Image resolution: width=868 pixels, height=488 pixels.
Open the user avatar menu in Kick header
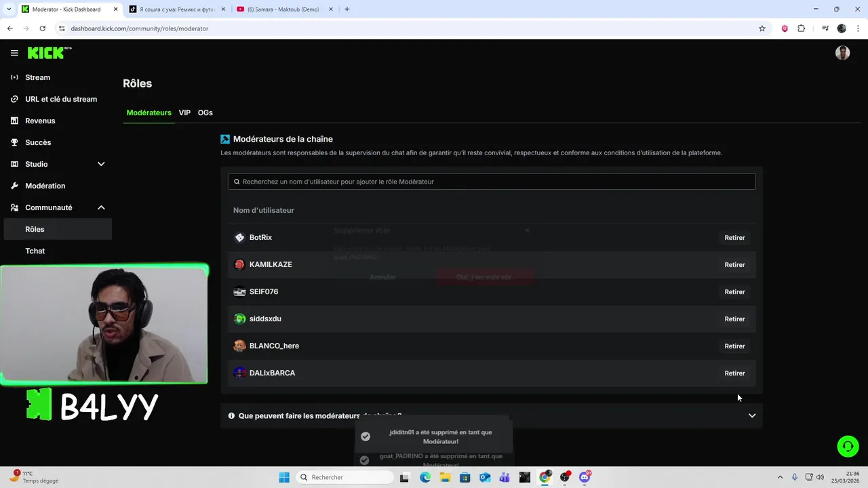pyautogui.click(x=842, y=53)
